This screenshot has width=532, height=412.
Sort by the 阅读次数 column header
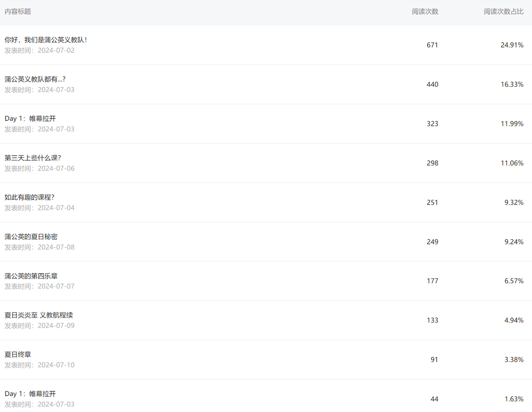pyautogui.click(x=425, y=12)
